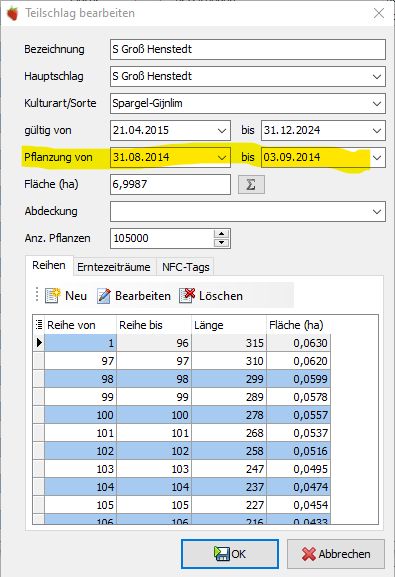Click the strawberry app icon in title bar
Screen dimensions: 395x577
(x=13, y=13)
